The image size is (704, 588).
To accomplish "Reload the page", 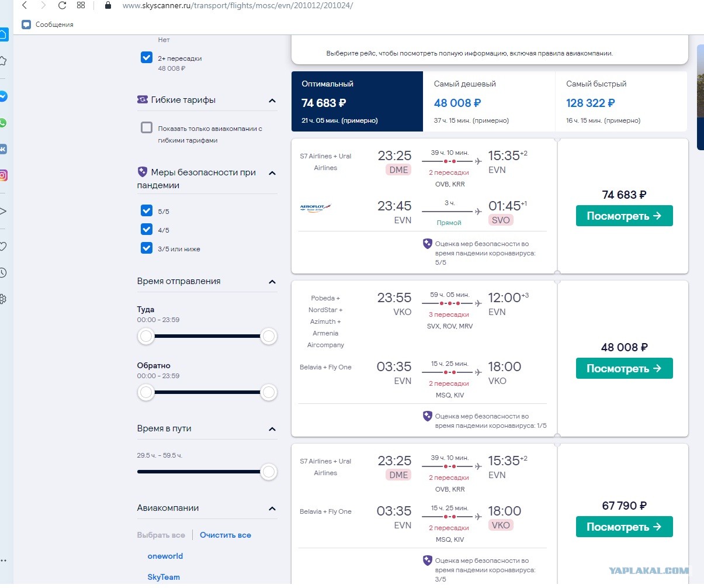I will pos(62,5).
